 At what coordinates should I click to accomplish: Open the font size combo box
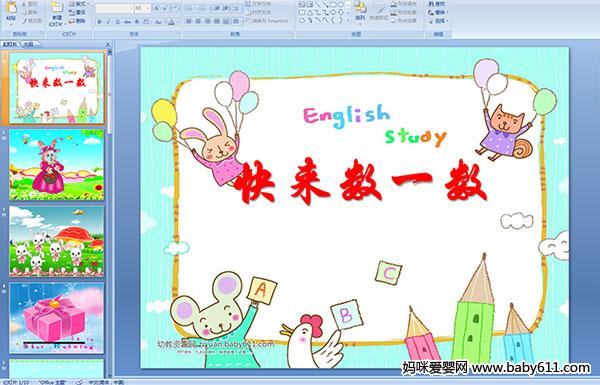point(142,8)
